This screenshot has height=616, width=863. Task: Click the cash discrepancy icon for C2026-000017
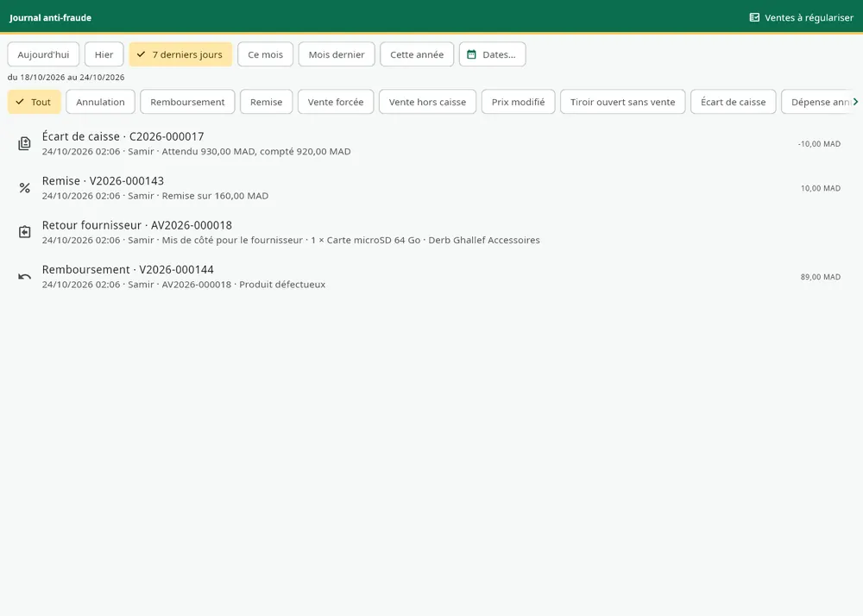[24, 143]
